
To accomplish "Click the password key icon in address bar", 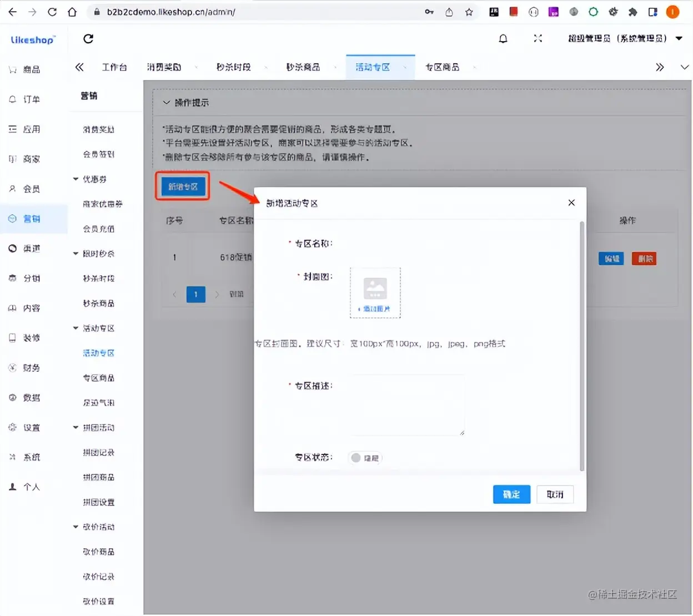I will (x=429, y=12).
